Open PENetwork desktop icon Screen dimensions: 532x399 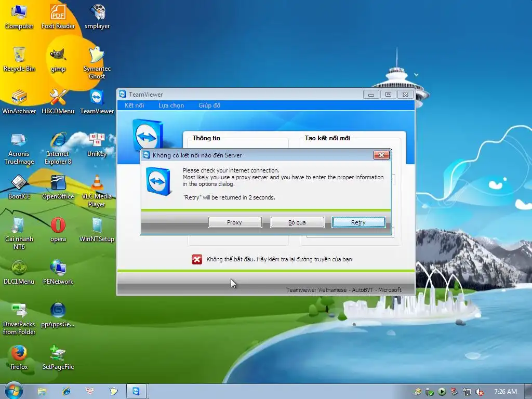58,272
